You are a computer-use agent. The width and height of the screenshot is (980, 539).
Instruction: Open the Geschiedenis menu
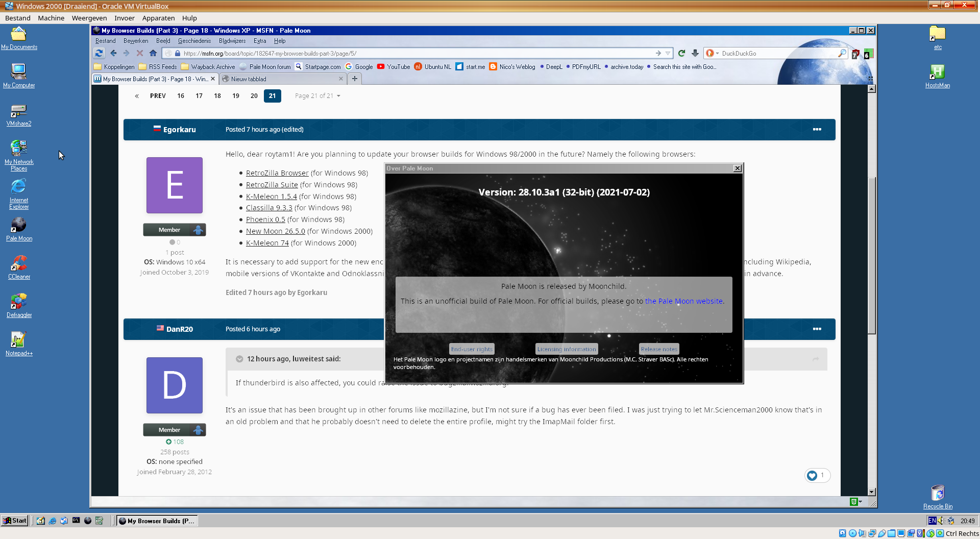(x=194, y=41)
